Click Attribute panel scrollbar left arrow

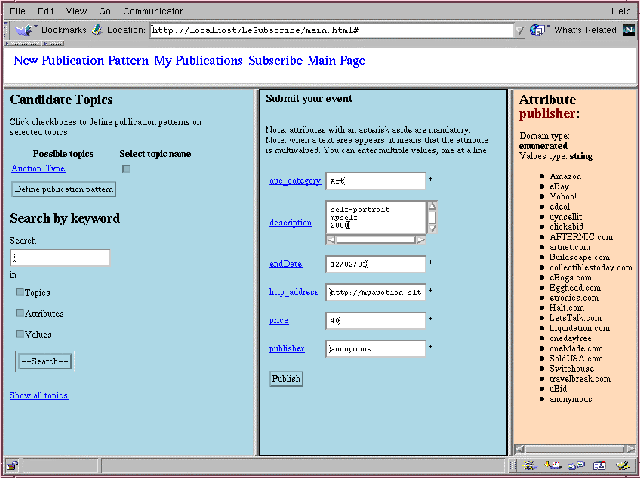[520, 449]
